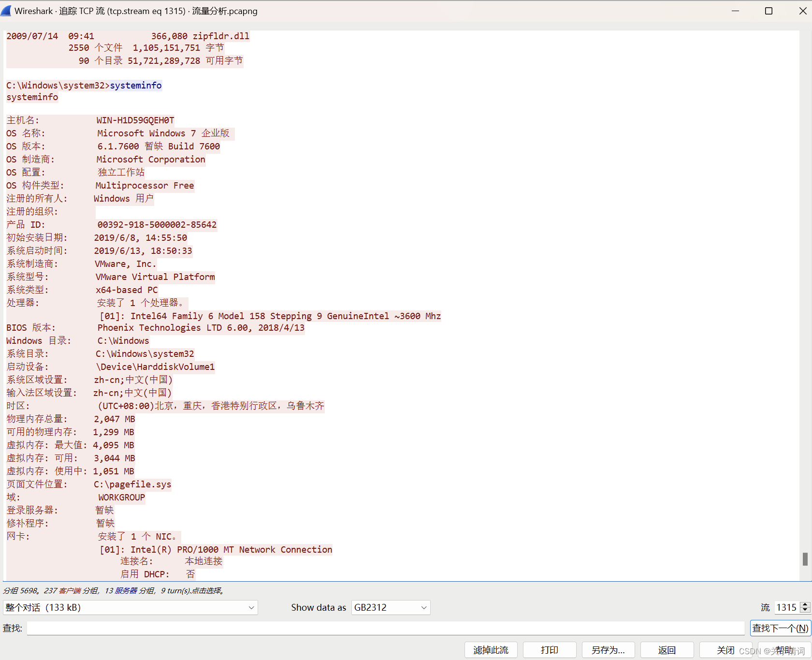
Task: Open the Show data as GB2312 dropdown
Action: click(x=391, y=607)
